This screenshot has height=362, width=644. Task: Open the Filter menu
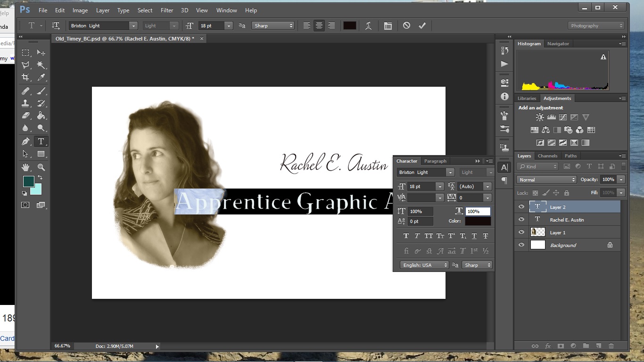(166, 10)
